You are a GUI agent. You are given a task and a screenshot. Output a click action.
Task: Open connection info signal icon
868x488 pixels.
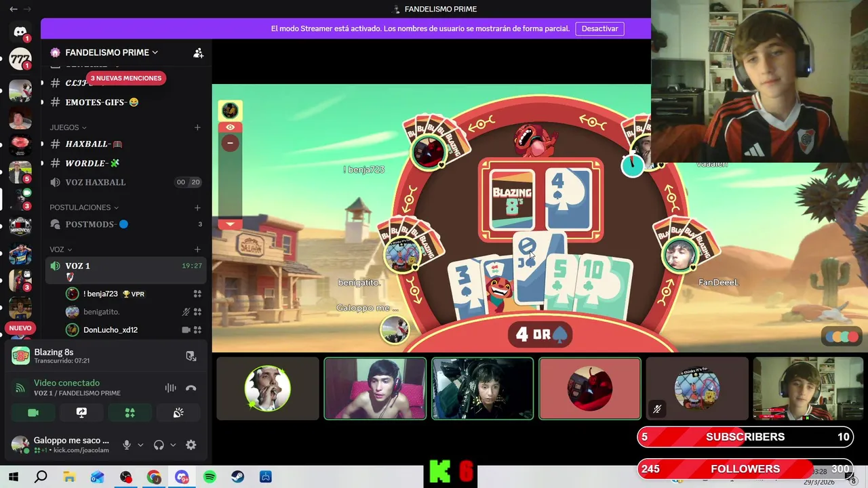(x=21, y=388)
